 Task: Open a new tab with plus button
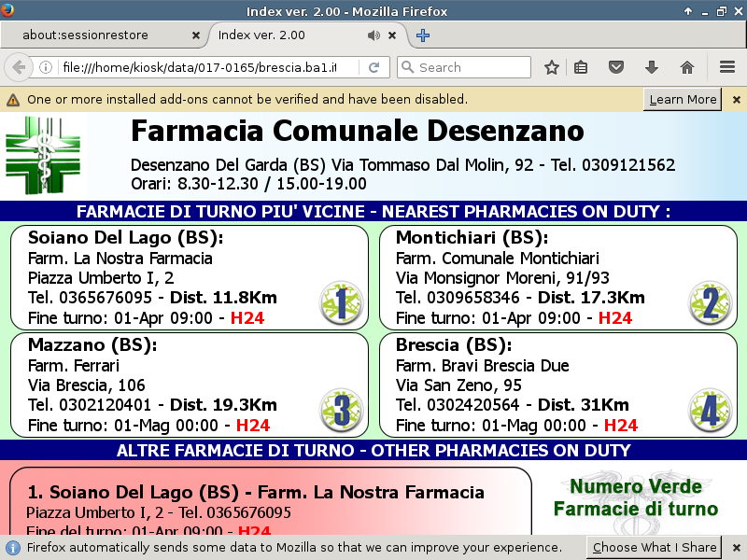pyautogui.click(x=422, y=35)
